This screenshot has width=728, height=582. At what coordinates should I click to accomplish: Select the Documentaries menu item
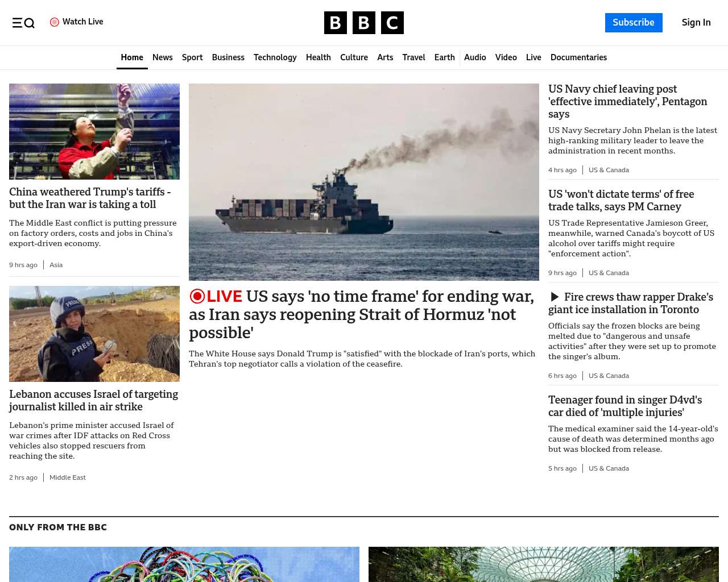(x=578, y=57)
